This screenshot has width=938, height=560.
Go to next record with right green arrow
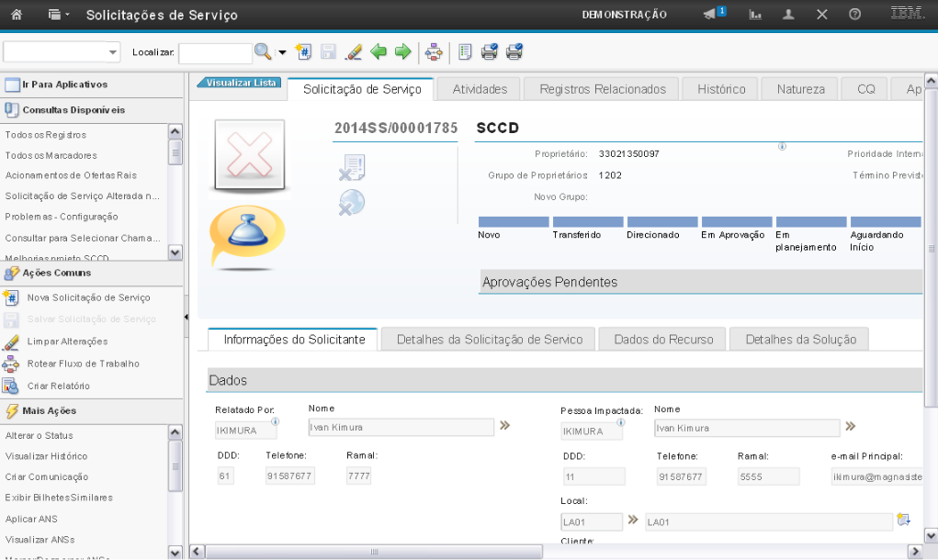(402, 52)
